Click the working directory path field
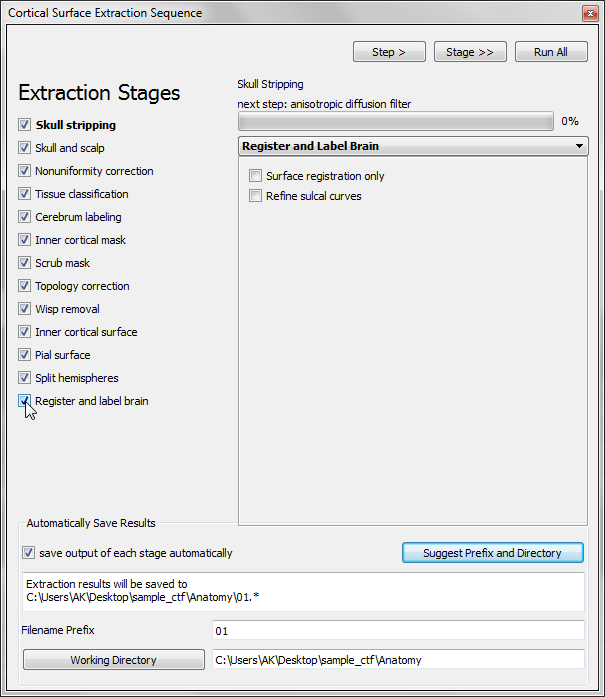This screenshot has height=697, width=605. point(398,660)
